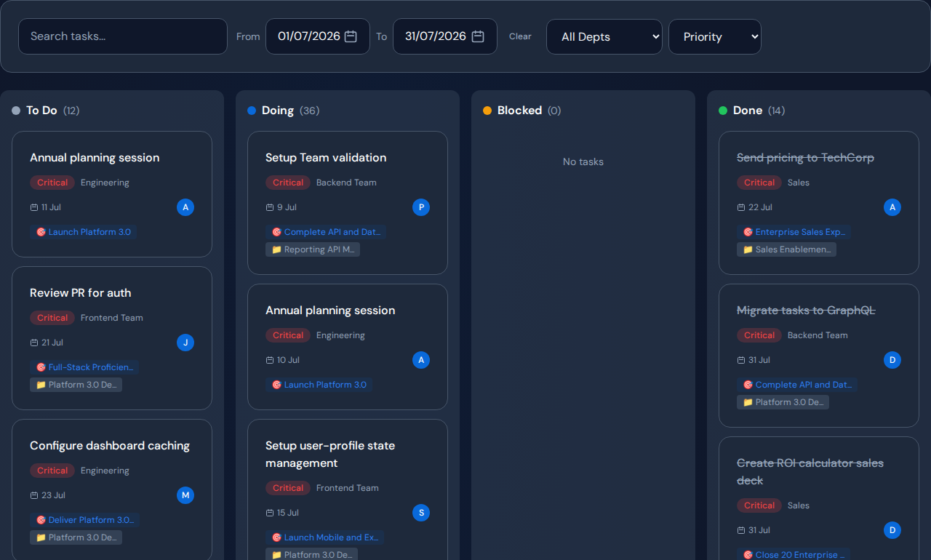Click avatar S on Setup user-profile state management

[421, 513]
